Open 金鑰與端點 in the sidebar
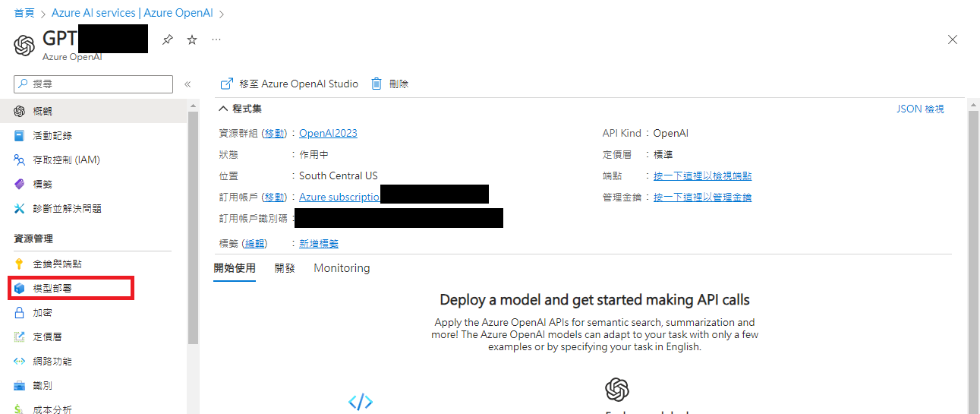 pos(57,264)
